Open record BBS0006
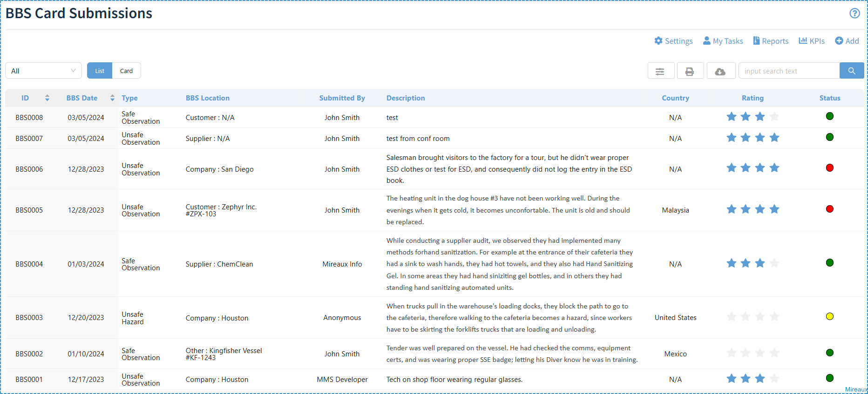The width and height of the screenshot is (868, 394). 29,169
